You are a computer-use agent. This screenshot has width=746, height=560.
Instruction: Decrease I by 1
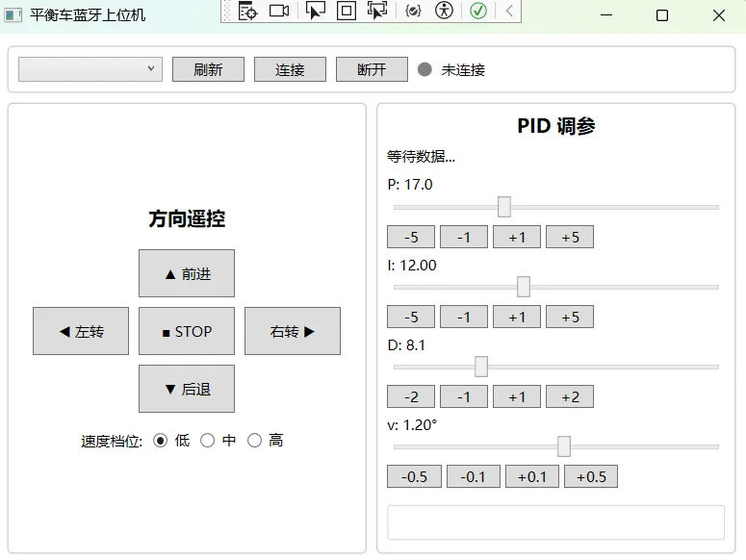(464, 317)
